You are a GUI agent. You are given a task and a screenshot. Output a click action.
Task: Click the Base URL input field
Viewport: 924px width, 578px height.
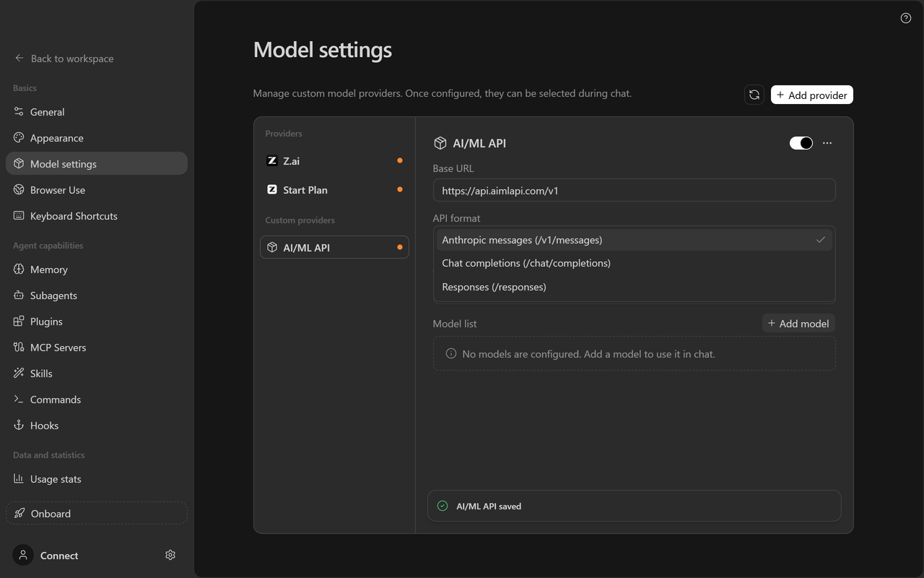pyautogui.click(x=634, y=191)
